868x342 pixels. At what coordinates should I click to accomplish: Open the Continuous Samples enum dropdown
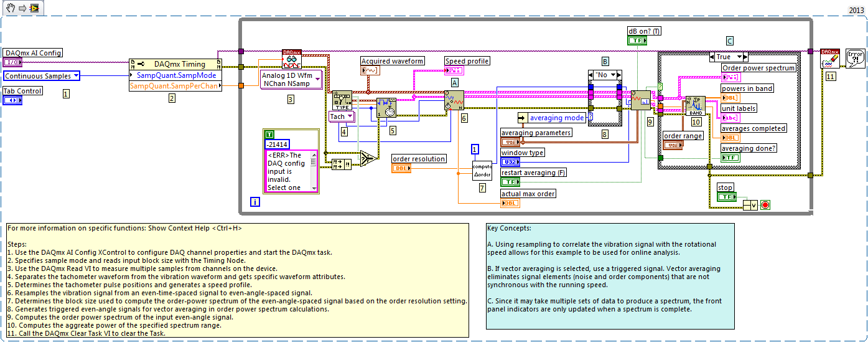42,76
